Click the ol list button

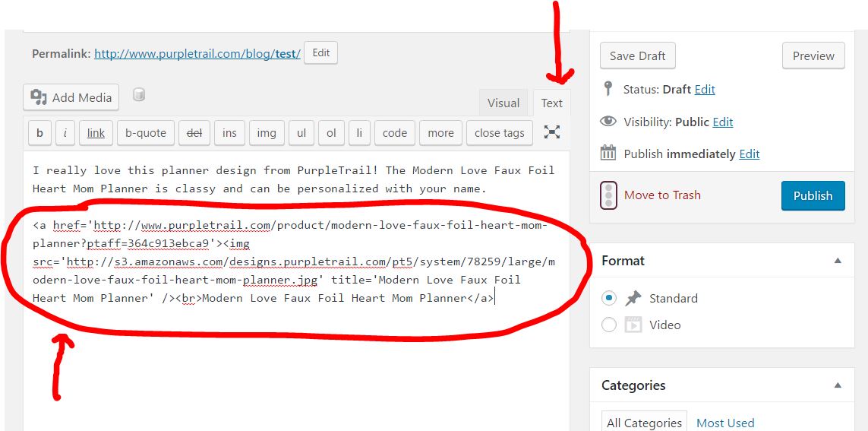pos(331,133)
